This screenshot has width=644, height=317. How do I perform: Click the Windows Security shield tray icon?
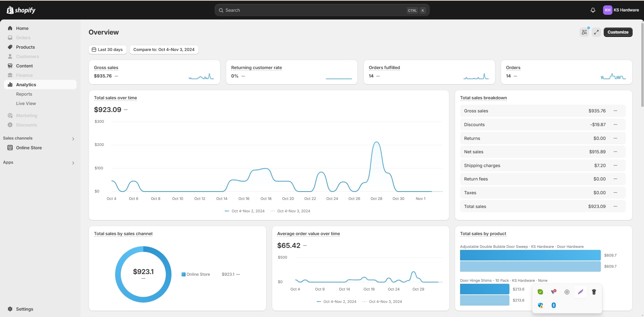point(540,305)
